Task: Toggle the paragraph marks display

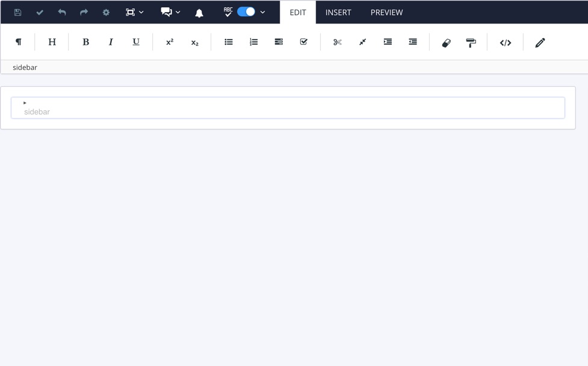Action: (18, 42)
